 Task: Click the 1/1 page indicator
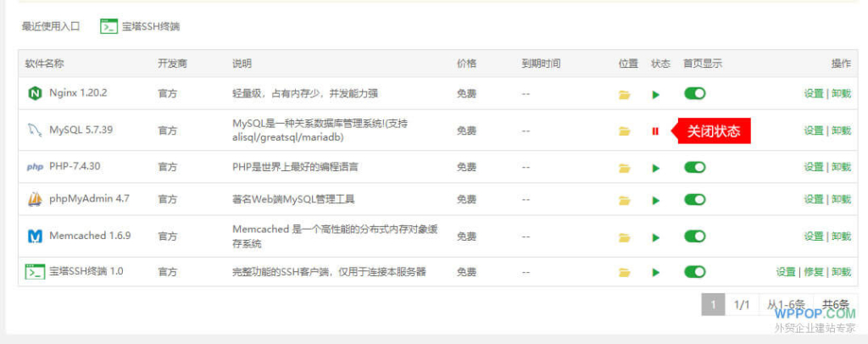[742, 305]
